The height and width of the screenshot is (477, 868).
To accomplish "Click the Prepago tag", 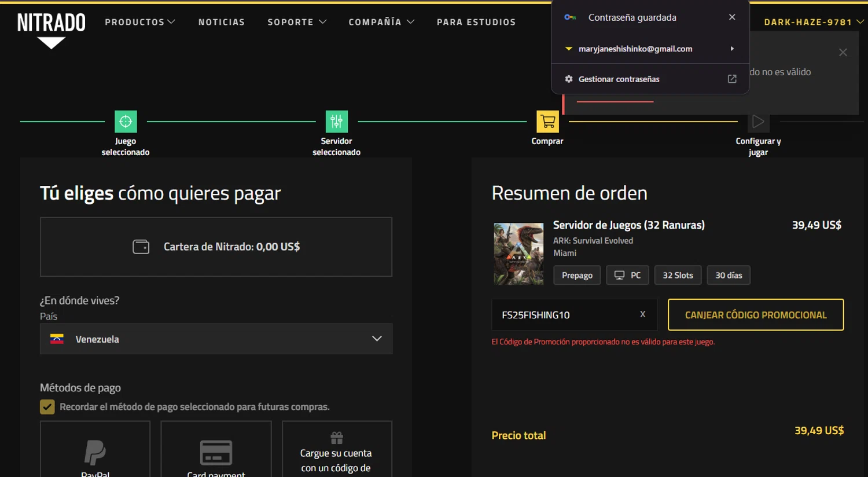I will coord(577,275).
